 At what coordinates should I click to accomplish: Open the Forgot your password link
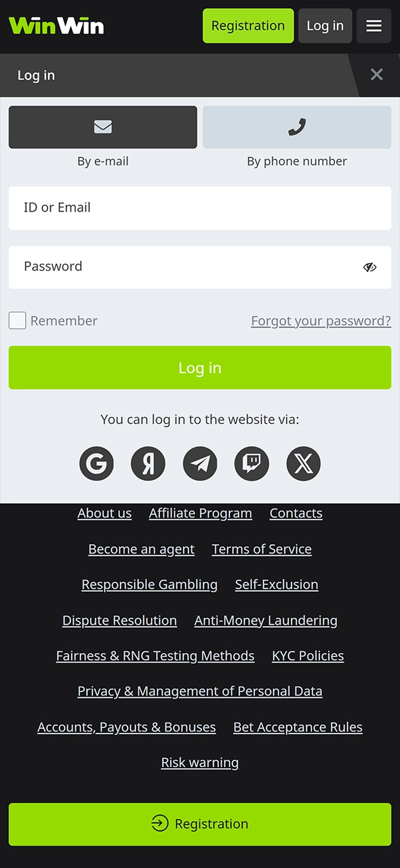[321, 320]
